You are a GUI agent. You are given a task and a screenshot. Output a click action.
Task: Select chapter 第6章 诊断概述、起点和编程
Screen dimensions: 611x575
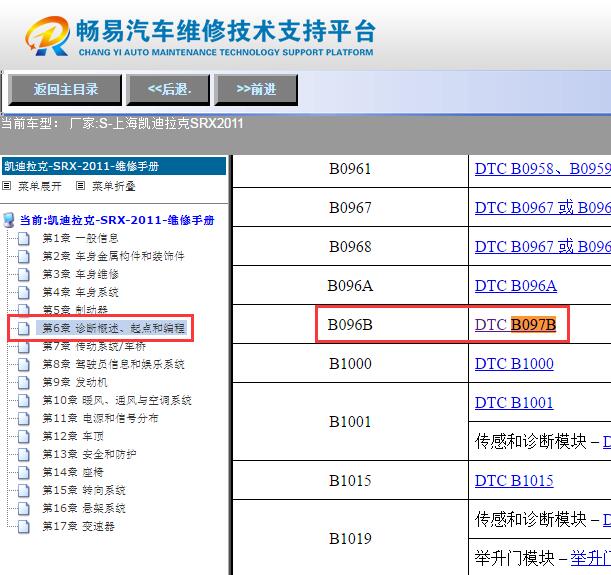[x=113, y=328]
